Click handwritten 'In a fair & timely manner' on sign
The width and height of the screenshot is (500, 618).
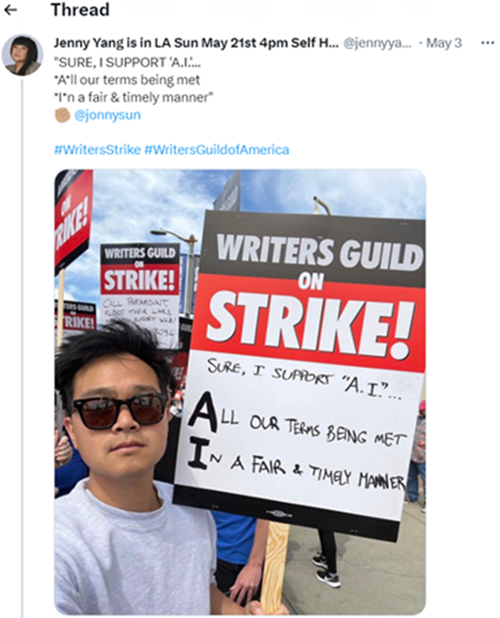(296, 465)
